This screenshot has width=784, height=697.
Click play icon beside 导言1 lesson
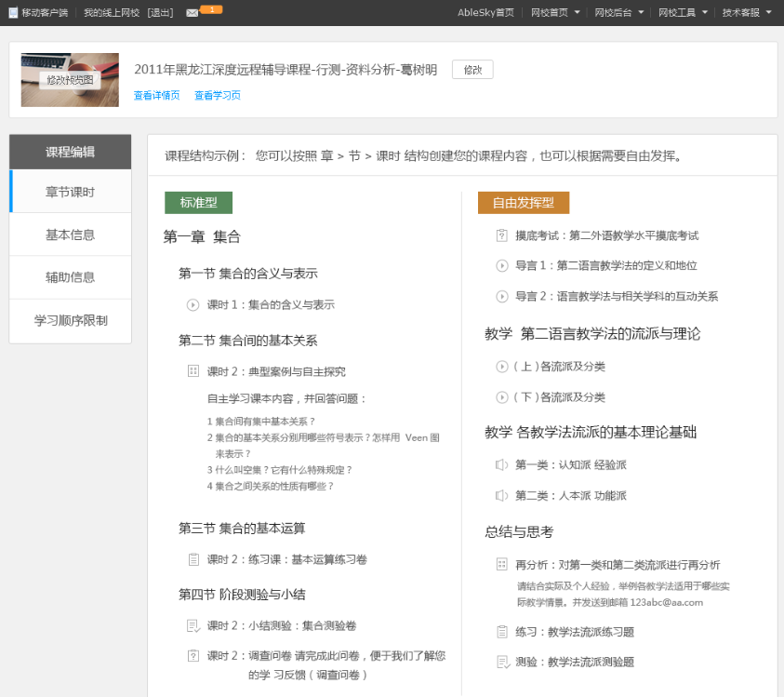click(502, 265)
